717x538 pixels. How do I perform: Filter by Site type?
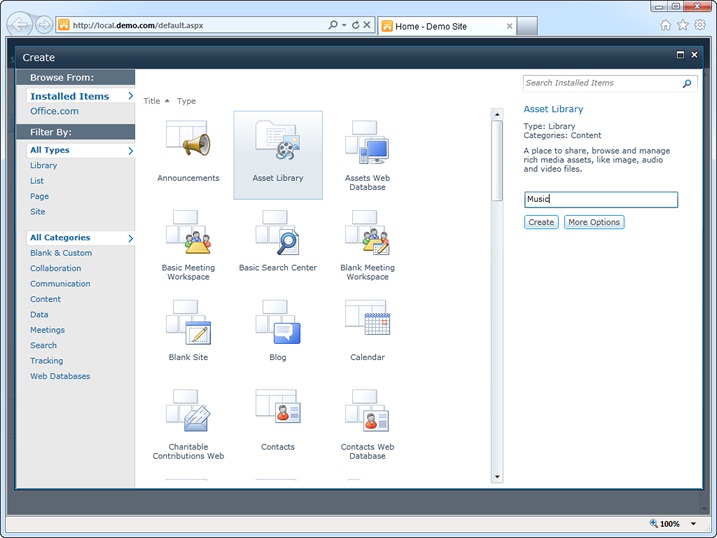coord(37,212)
